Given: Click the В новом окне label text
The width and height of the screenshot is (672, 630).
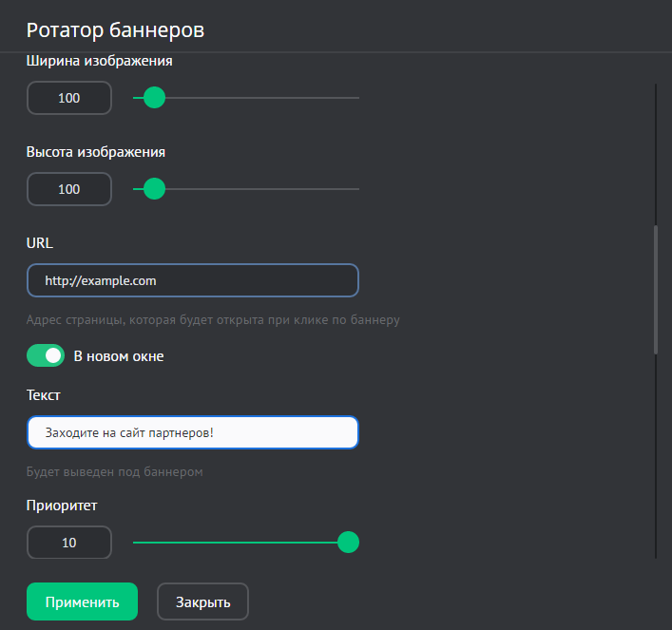Looking at the screenshot, I should click(x=119, y=356).
